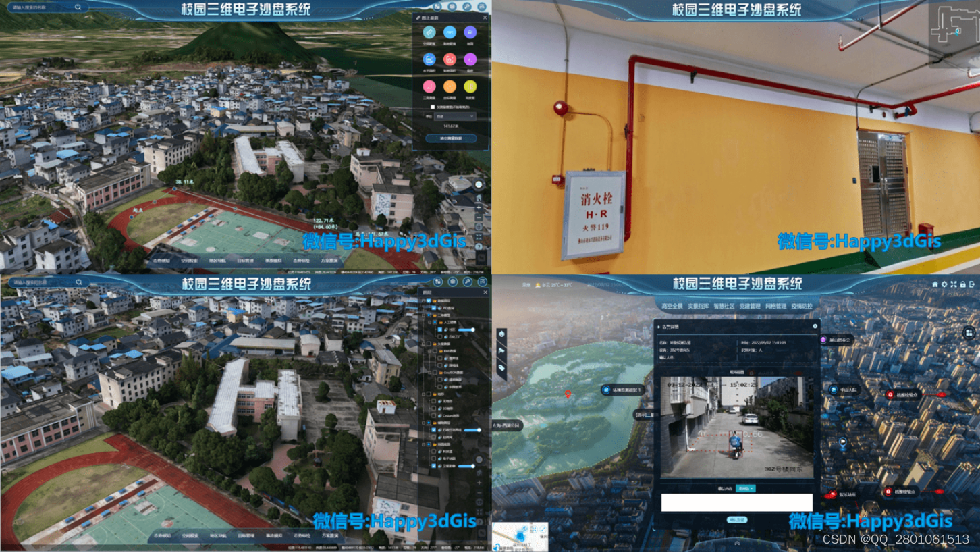Click the wrench tool icon above the layer tree
The height and width of the screenshot is (553, 980).
pos(467,282)
